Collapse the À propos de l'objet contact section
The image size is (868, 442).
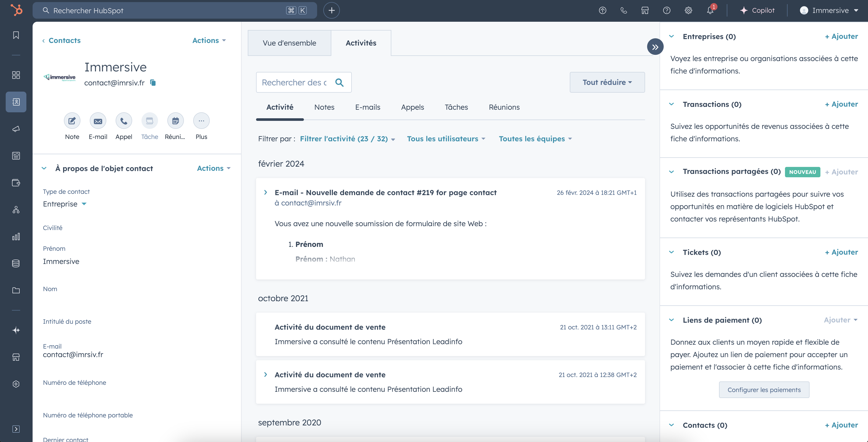tap(44, 168)
